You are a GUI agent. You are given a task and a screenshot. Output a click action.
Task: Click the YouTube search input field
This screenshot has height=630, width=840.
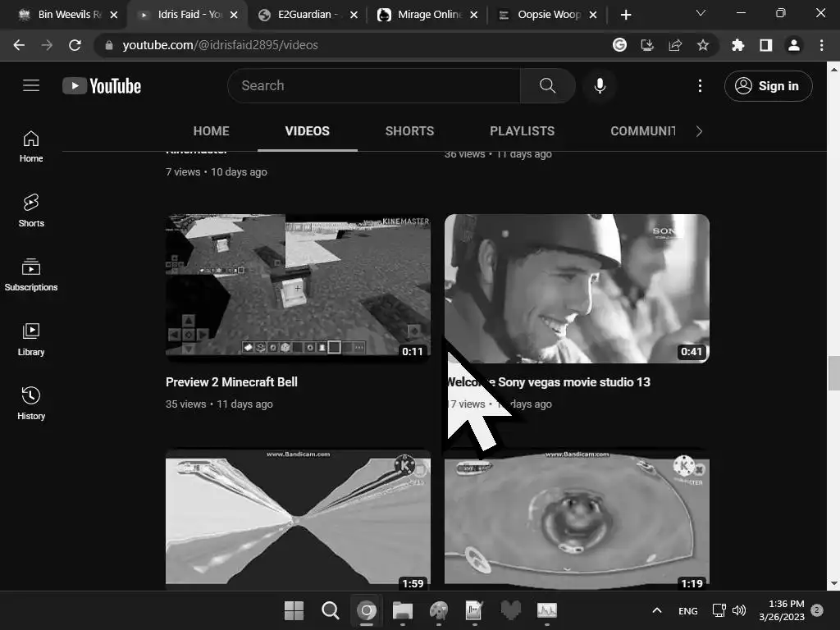point(374,85)
